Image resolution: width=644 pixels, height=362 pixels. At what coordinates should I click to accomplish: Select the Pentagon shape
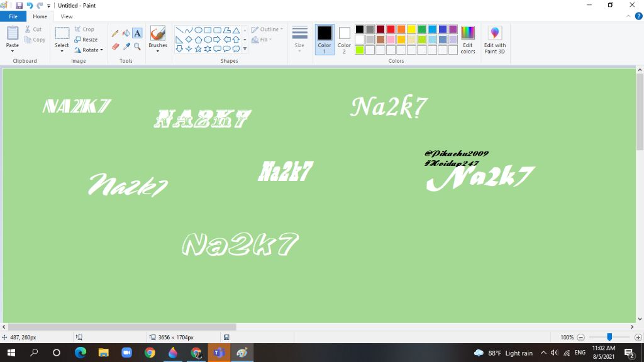point(198,40)
